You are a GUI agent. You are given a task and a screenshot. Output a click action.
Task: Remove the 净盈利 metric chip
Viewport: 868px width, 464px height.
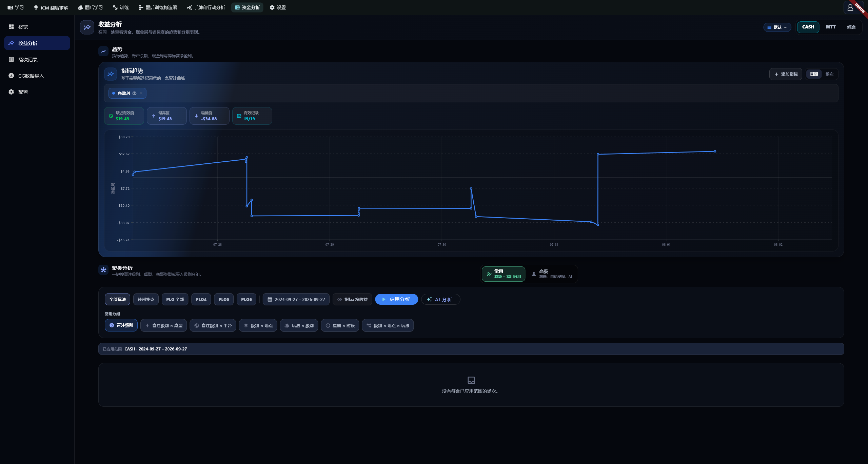click(141, 94)
